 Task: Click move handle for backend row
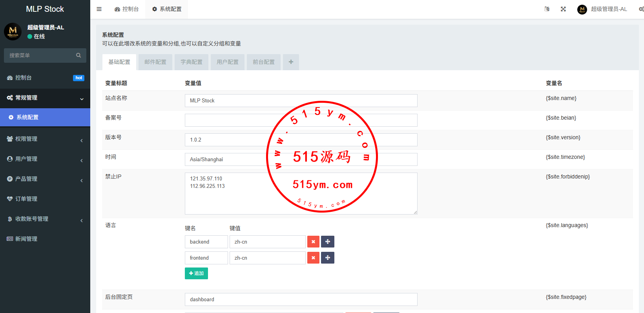pos(328,242)
